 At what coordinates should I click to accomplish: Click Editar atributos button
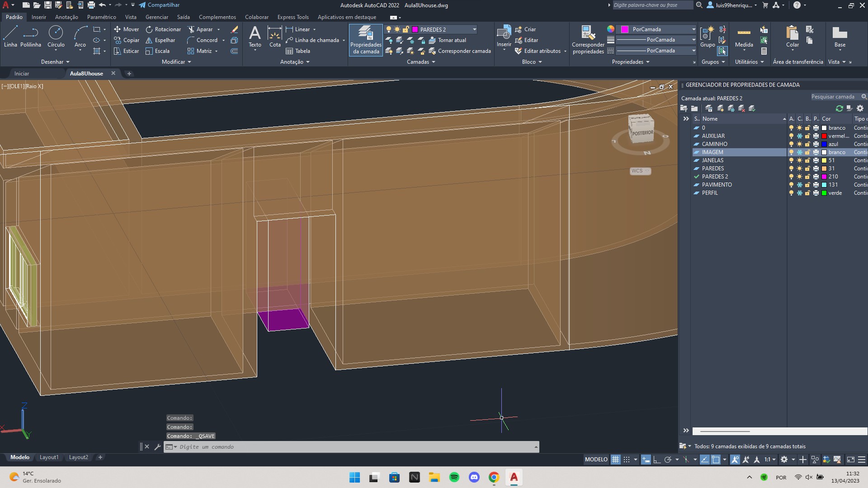click(538, 51)
